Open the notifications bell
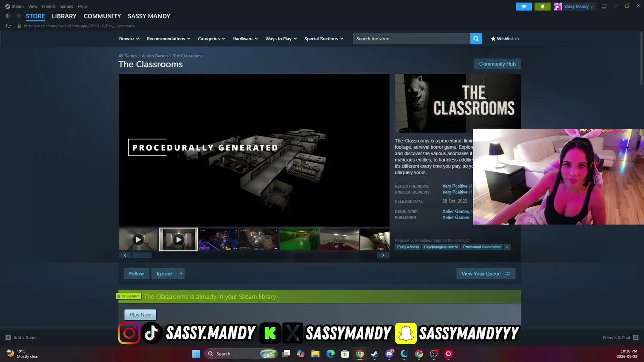The image size is (644, 362). 542,6
